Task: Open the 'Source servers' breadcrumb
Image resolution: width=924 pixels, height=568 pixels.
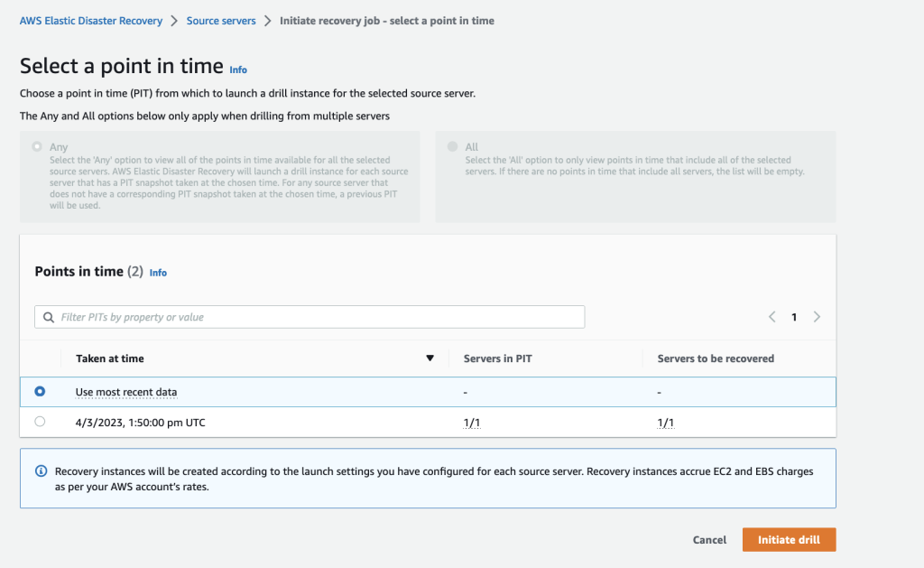Action: [x=221, y=20]
